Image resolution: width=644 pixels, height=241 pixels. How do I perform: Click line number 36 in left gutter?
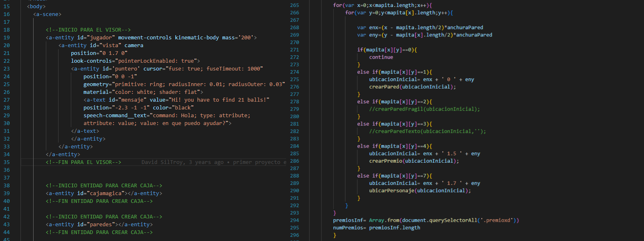pos(7,170)
